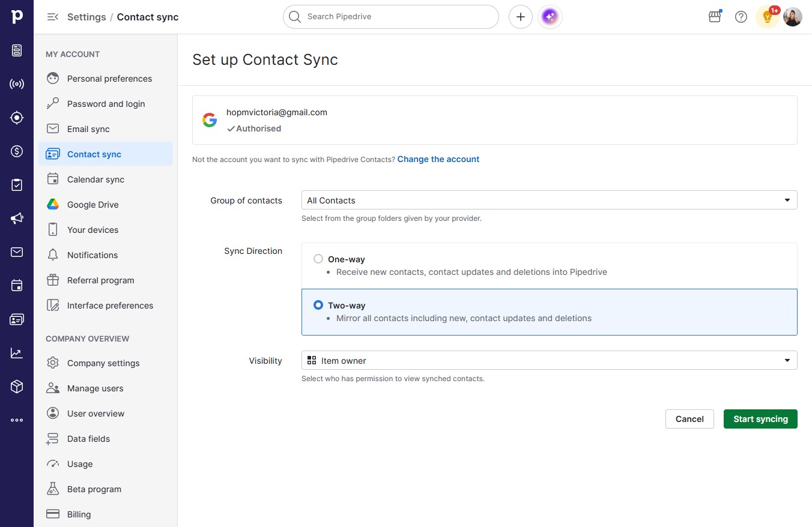Click Change the account link
Viewport: 812px width, 527px height.
(438, 159)
